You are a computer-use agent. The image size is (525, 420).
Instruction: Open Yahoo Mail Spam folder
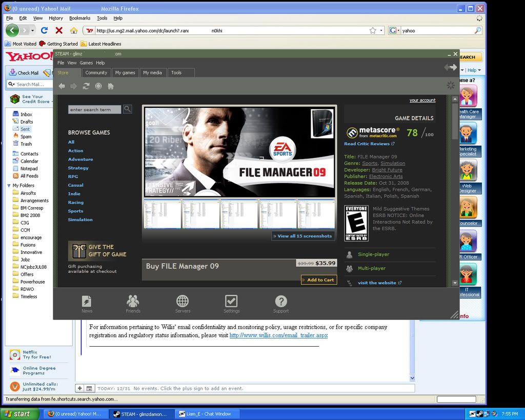[26, 136]
